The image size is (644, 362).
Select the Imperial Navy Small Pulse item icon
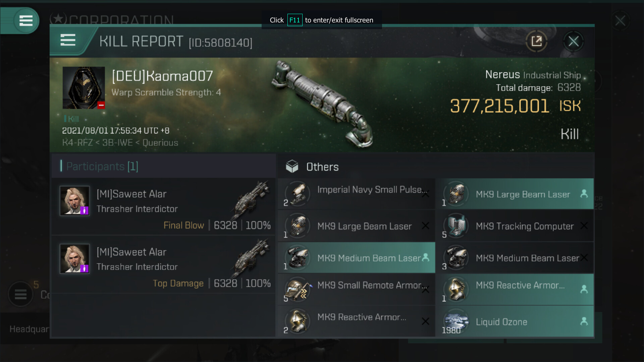pyautogui.click(x=297, y=193)
